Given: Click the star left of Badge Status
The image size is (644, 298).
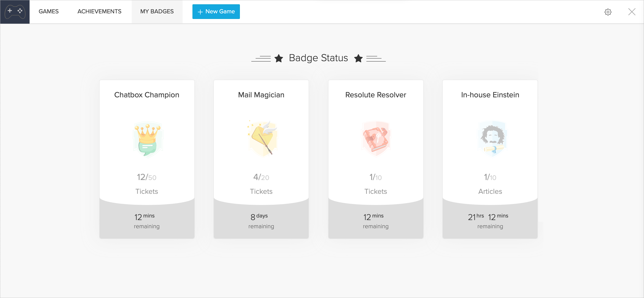Looking at the screenshot, I should [278, 58].
